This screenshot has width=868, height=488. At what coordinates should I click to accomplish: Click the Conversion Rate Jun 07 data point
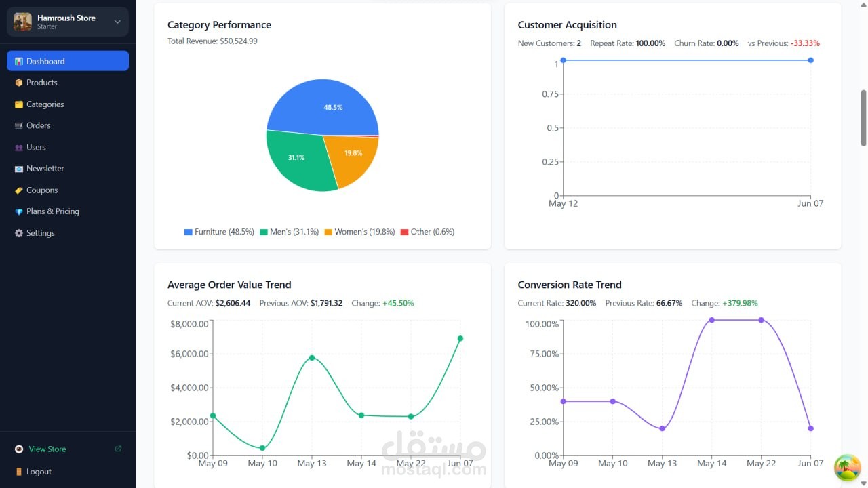(x=810, y=428)
